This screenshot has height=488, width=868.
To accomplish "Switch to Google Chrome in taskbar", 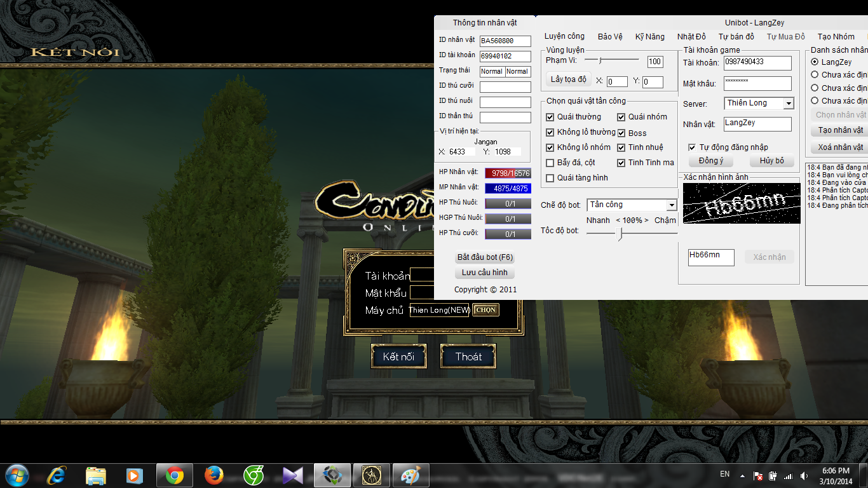I will 175,475.
